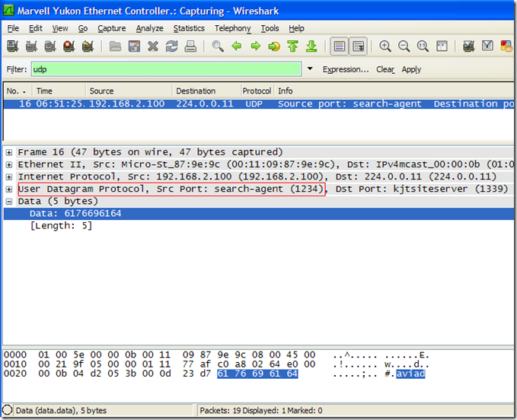Image resolution: width=517 pixels, height=420 pixels.
Task: Zoom in toolbar icon
Action: [x=385, y=46]
